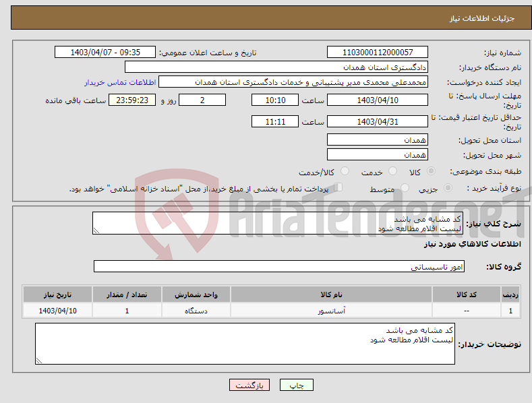
Task: Click the شرح کلی نیاز text area
Action: [x=278, y=223]
